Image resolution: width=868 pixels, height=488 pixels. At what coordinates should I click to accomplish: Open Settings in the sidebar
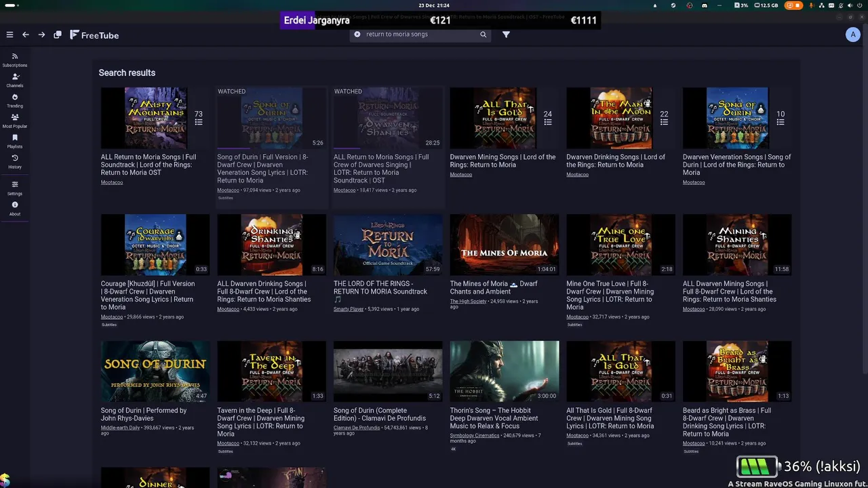(x=15, y=188)
